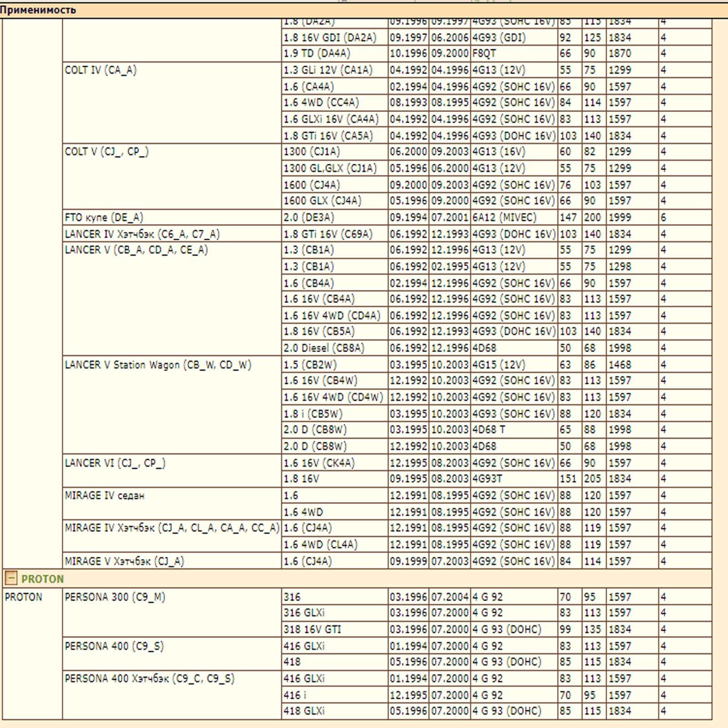
Task: Select the COLT IV (CA_A) model cell
Action: [172, 103]
